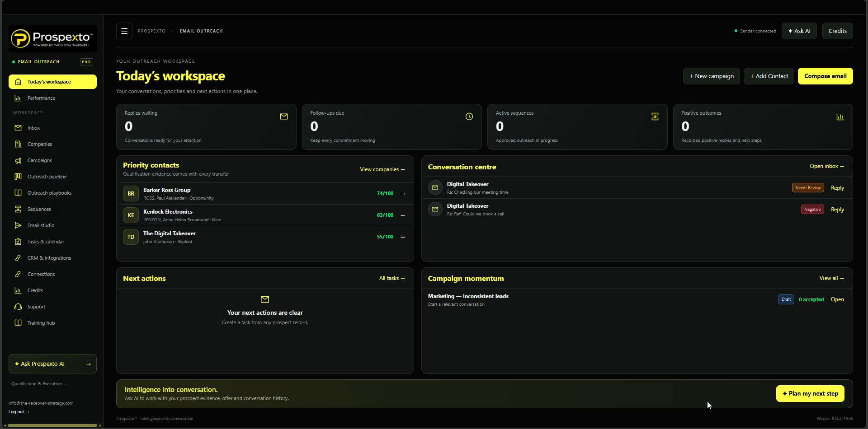Follow the View companies link
The image size is (868, 429).
[382, 169]
